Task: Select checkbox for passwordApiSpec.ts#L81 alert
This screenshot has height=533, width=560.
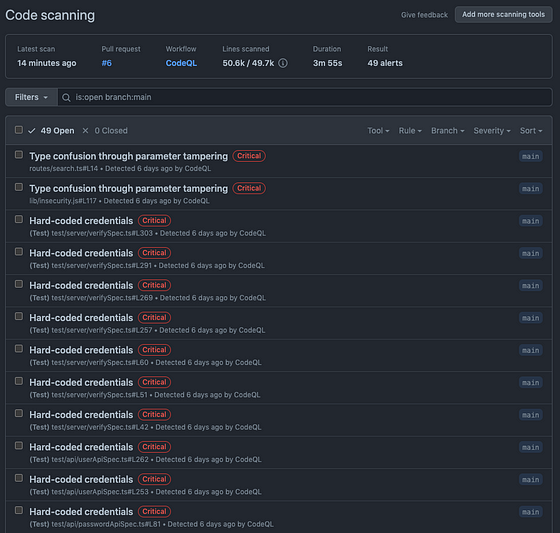Action: [x=19, y=510]
